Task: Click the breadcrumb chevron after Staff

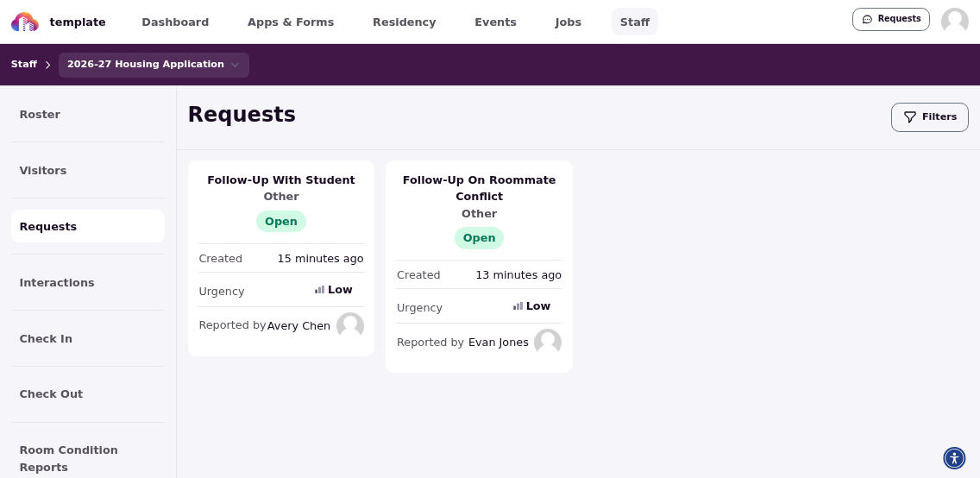Action: point(48,65)
